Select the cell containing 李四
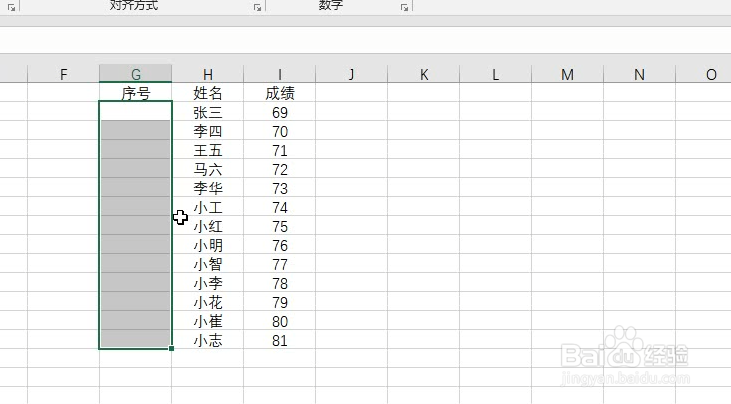 207,130
